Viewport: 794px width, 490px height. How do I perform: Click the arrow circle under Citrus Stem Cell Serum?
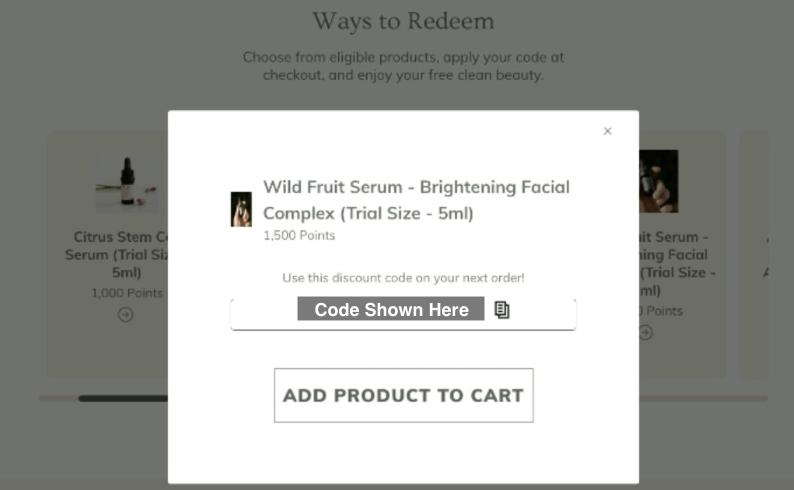[x=125, y=314]
